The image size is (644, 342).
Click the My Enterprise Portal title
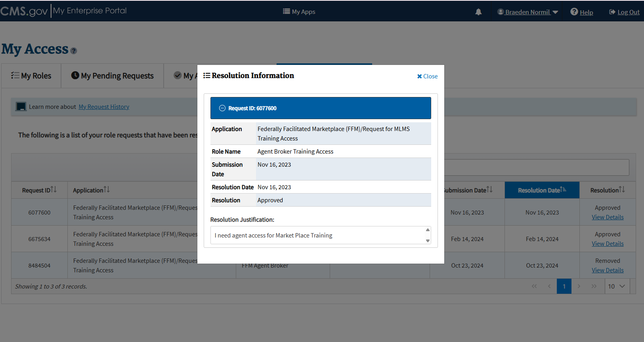90,11
